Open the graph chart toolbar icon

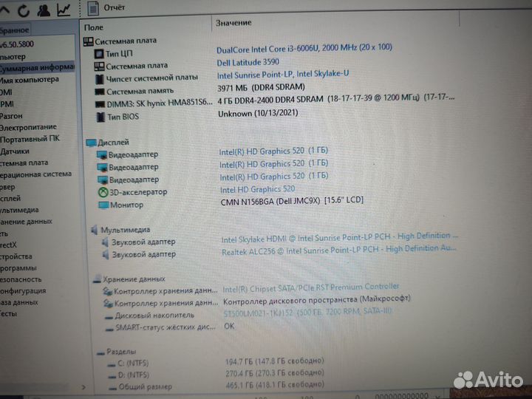coord(64,10)
